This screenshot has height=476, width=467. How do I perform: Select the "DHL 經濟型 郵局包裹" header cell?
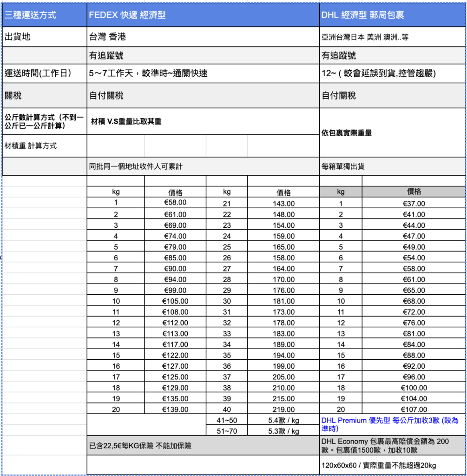click(x=392, y=15)
